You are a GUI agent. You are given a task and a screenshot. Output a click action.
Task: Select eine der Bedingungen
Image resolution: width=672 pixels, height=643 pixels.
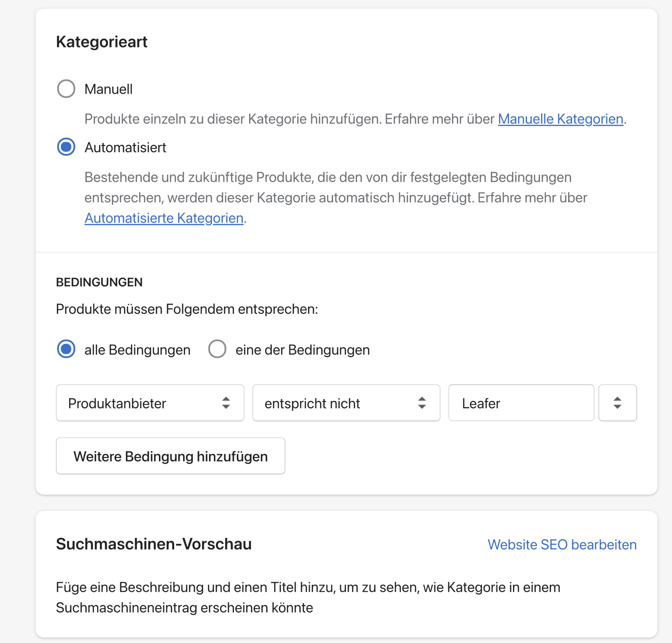(x=217, y=349)
